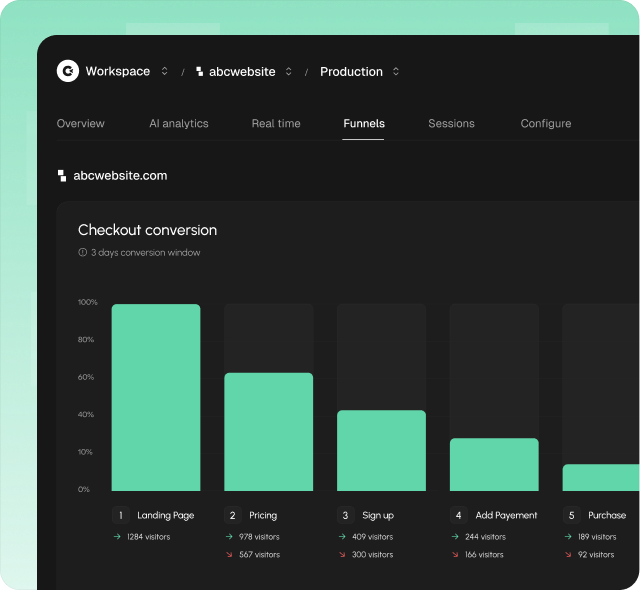Click the Add Payement step label

pos(506,516)
